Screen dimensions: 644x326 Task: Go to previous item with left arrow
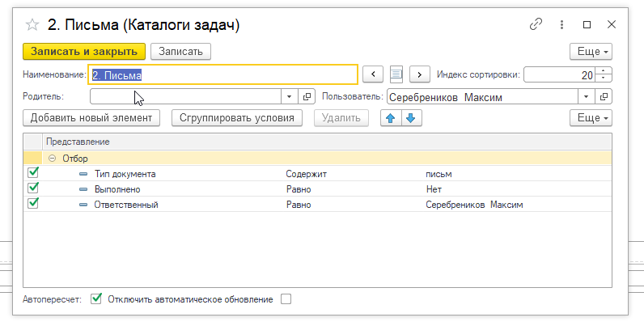[x=372, y=74]
